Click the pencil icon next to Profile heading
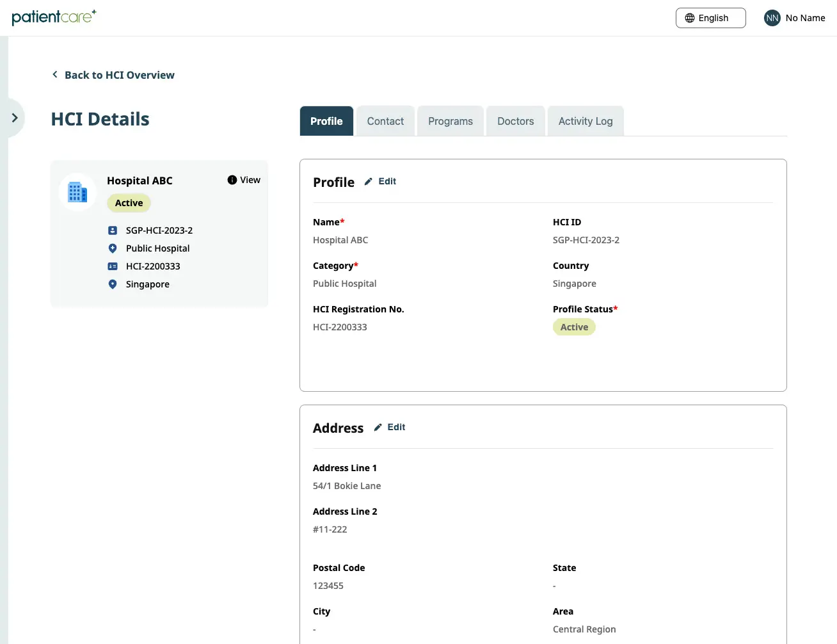Viewport: 837px width, 644px height. pyautogui.click(x=368, y=181)
